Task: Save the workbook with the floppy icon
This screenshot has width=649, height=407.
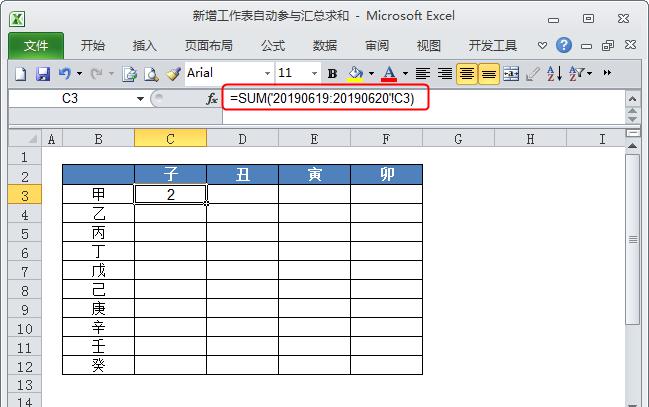Action: 43,74
